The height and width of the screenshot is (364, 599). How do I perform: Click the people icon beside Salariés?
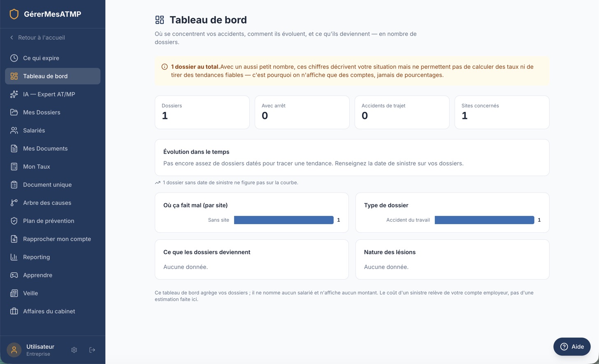pos(14,130)
